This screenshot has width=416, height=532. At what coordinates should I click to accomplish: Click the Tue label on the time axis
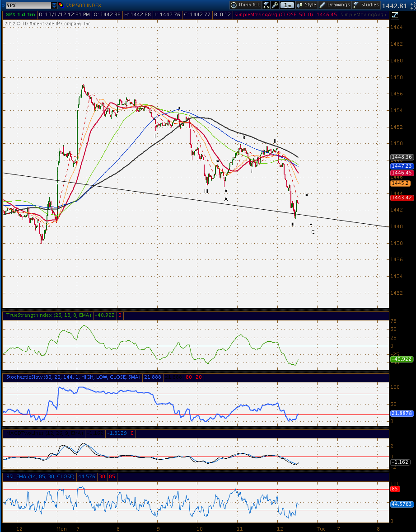[x=321, y=528]
